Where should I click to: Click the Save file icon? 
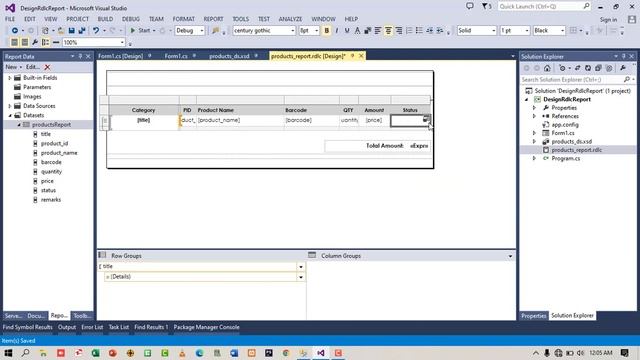pyautogui.click(x=71, y=31)
